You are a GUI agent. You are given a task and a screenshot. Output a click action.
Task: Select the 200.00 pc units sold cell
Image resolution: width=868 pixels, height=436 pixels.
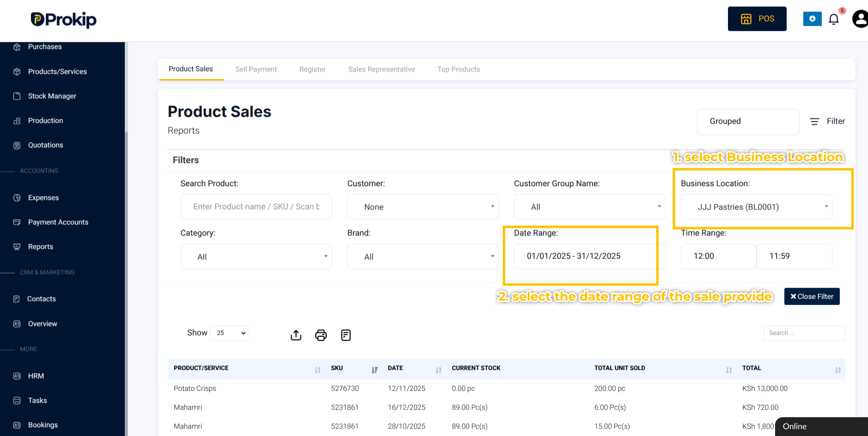[x=610, y=388]
